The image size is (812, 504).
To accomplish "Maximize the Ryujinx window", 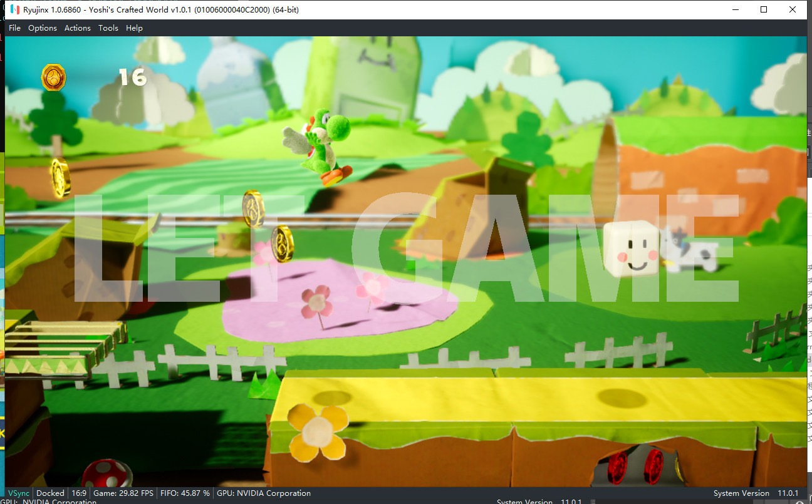I will 764,9.
